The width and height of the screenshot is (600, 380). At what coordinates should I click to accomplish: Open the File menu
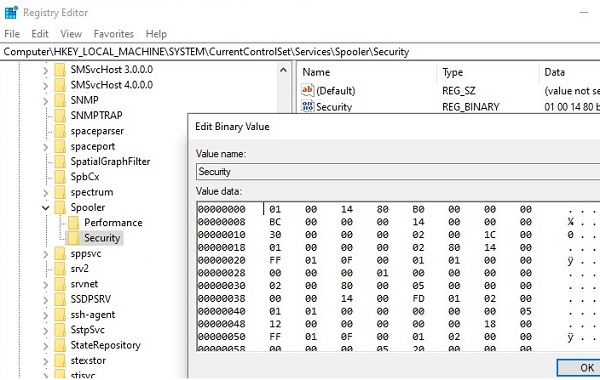(12, 34)
